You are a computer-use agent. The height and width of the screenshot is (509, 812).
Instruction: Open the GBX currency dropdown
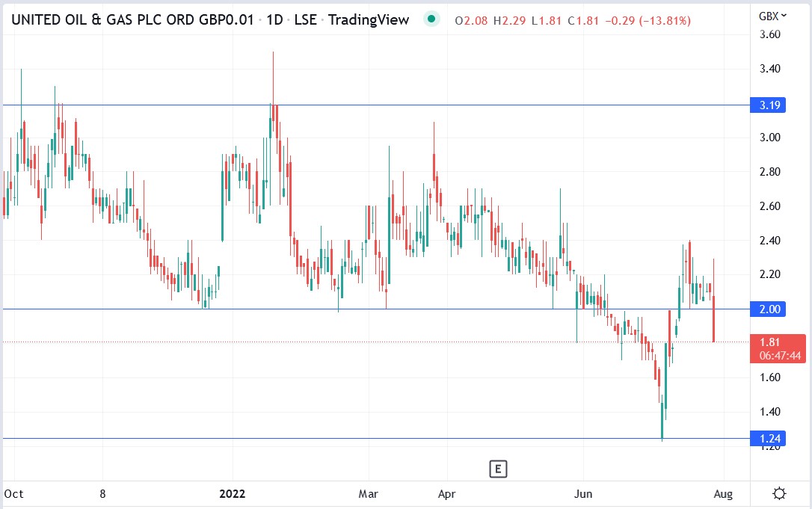[772, 16]
